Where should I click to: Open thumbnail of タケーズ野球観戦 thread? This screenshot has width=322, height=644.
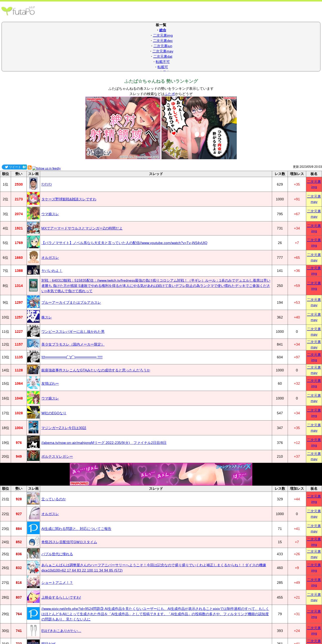[33, 199]
